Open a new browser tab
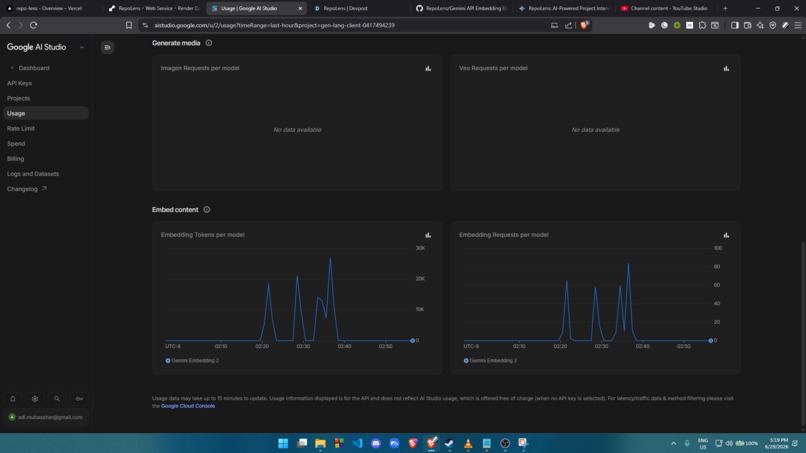The image size is (806, 453). 725,8
